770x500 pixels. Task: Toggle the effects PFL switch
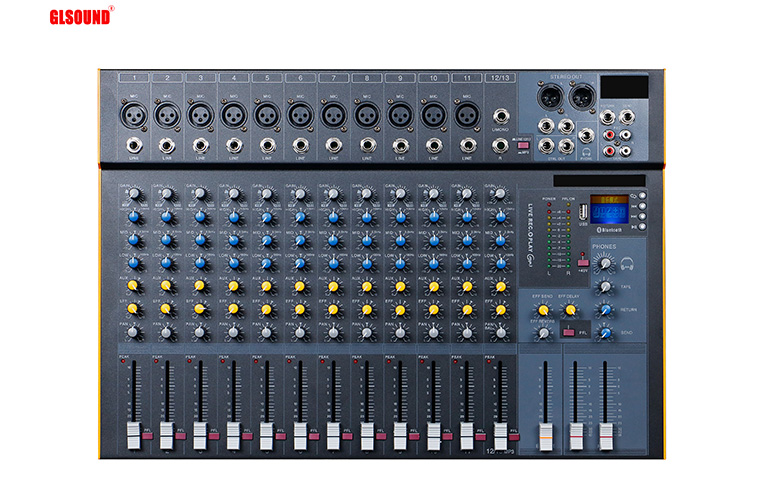pyautogui.click(x=570, y=331)
